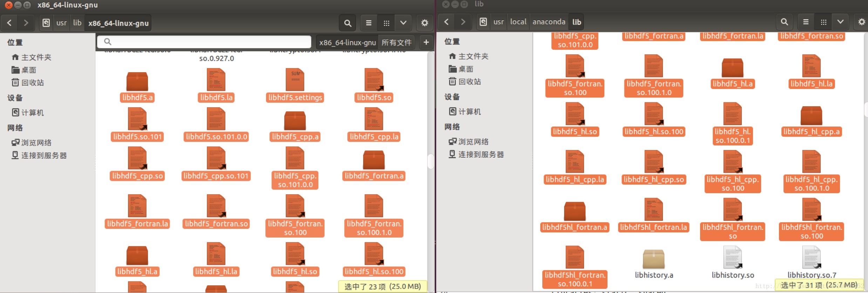Open search in x86_64-linux-gnu window toolbar
The image size is (868, 293).
pos(347,23)
